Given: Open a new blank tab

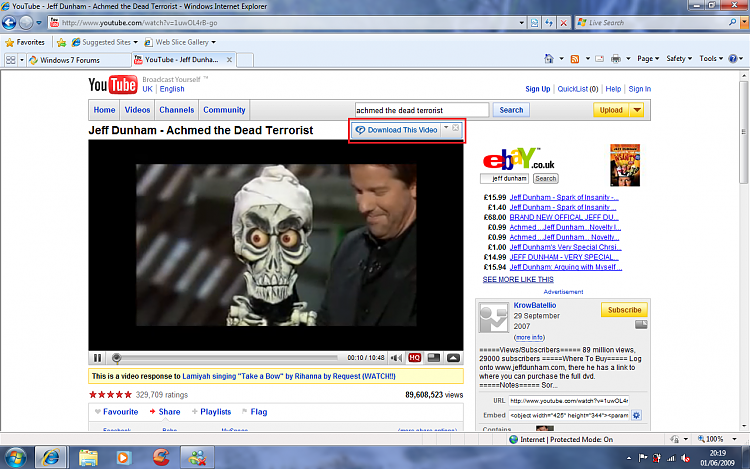Looking at the screenshot, I should click(244, 60).
